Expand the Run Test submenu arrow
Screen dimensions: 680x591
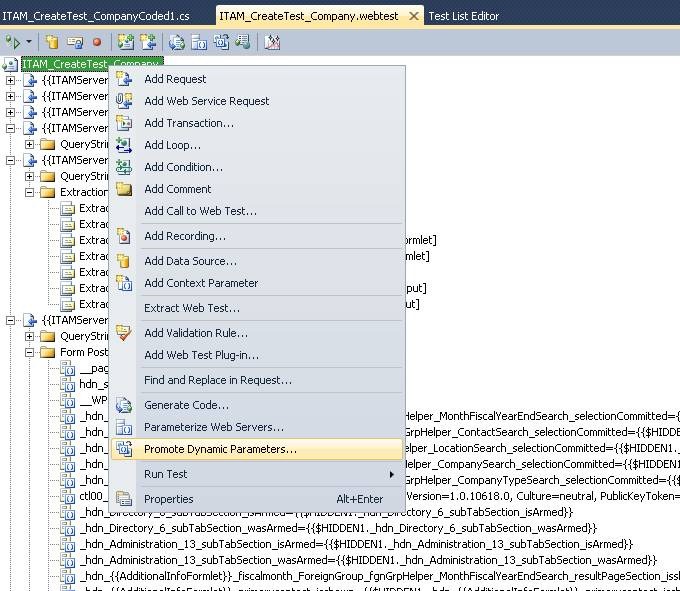(391, 474)
